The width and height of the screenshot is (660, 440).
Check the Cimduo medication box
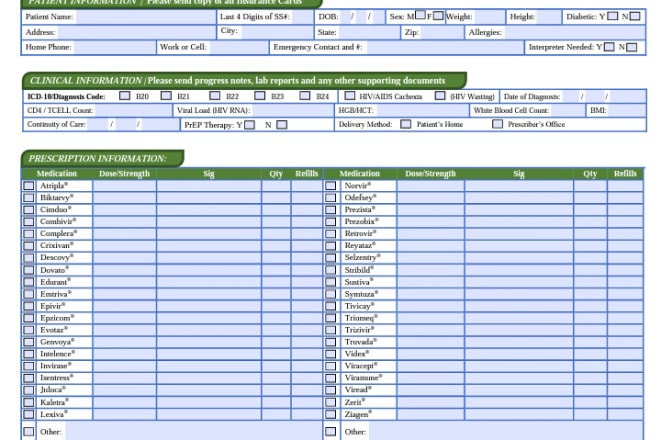point(29,209)
